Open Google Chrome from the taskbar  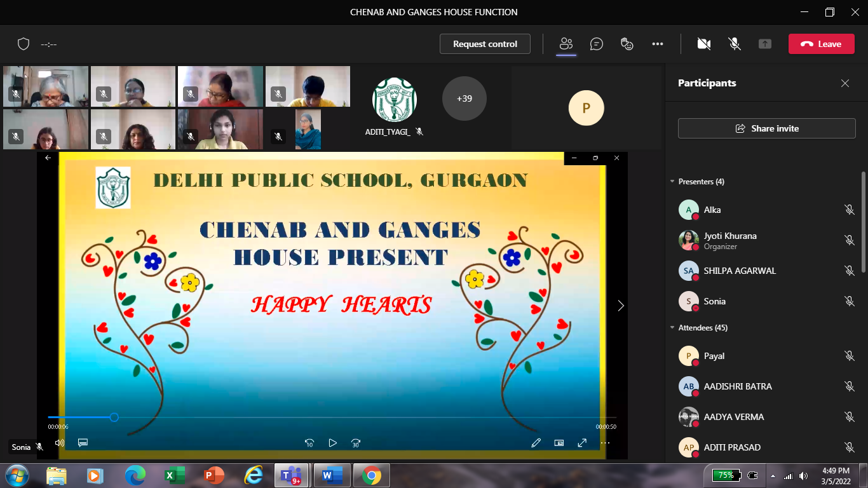tap(372, 475)
